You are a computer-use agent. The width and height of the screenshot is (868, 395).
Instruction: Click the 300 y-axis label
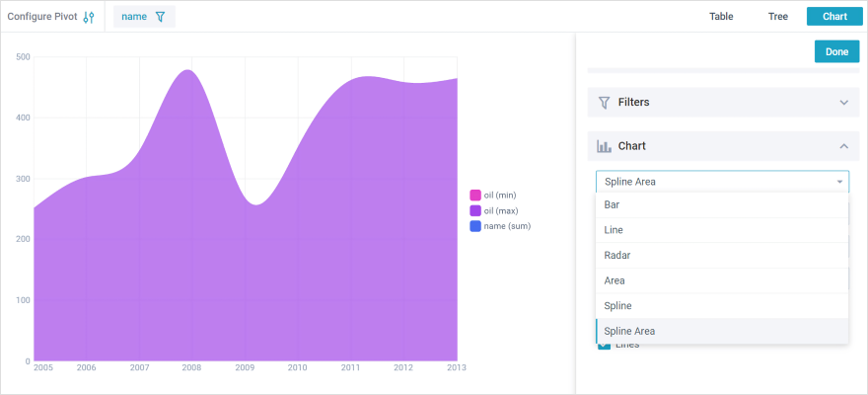24,179
